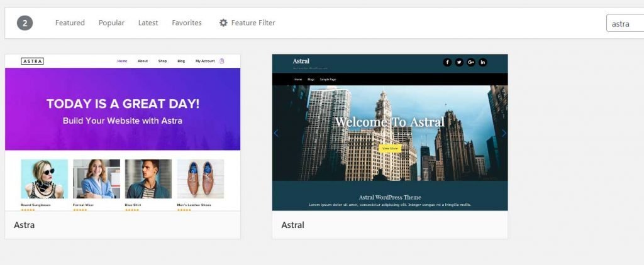644x265 pixels.
Task: Click the Astral site title in preview header
Action: click(301, 61)
